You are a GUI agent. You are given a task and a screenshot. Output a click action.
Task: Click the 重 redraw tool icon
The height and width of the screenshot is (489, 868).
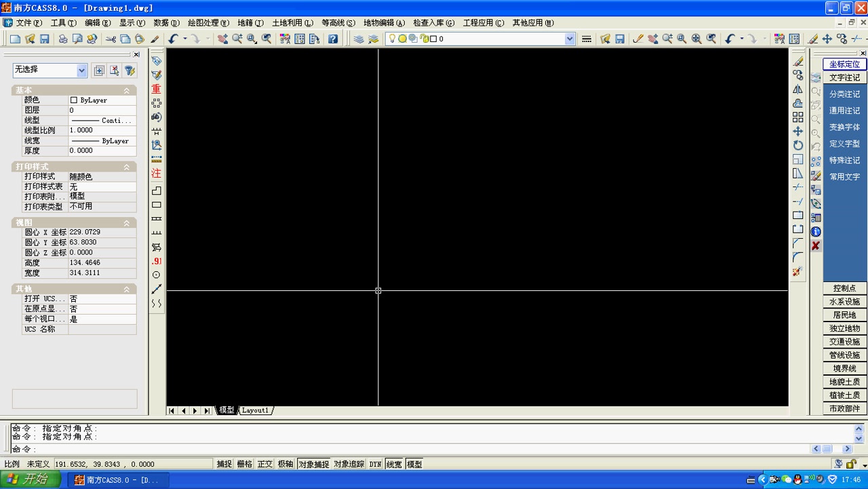pyautogui.click(x=157, y=89)
